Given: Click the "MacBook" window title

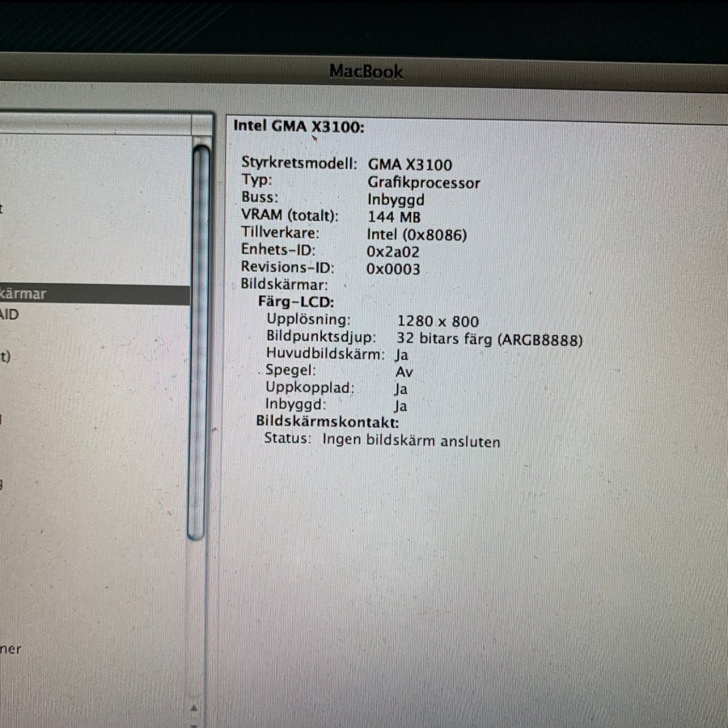Looking at the screenshot, I should 366,71.
